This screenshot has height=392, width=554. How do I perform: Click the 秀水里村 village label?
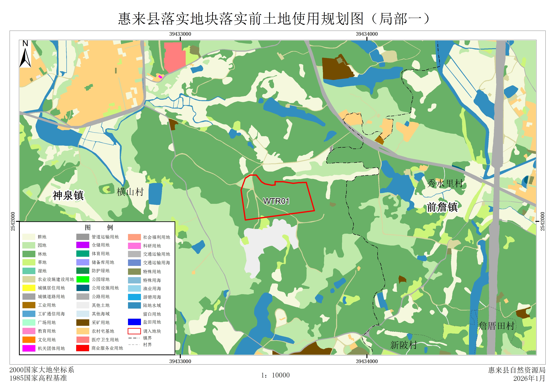coord(445,183)
